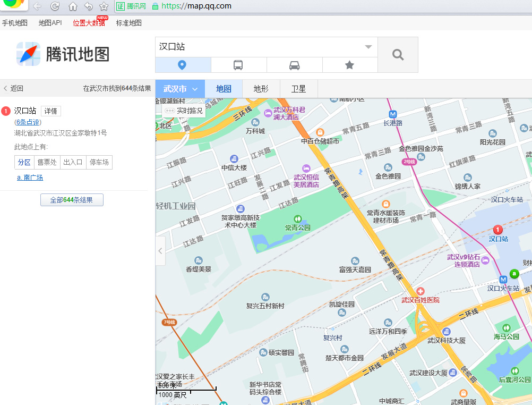Click 香缇美景 residence icon
The height and width of the screenshot is (405, 532).
pos(199,260)
